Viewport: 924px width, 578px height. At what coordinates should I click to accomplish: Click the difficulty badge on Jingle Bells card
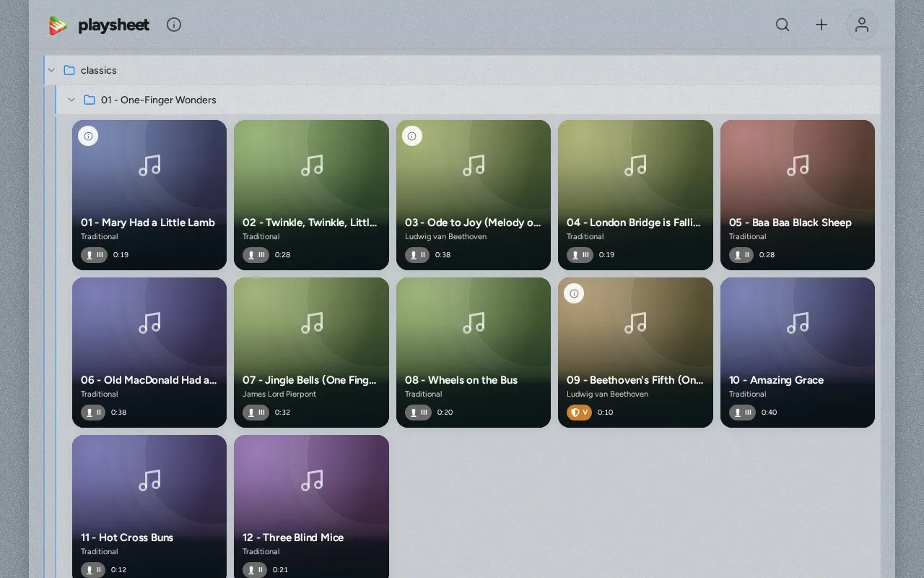(x=256, y=413)
